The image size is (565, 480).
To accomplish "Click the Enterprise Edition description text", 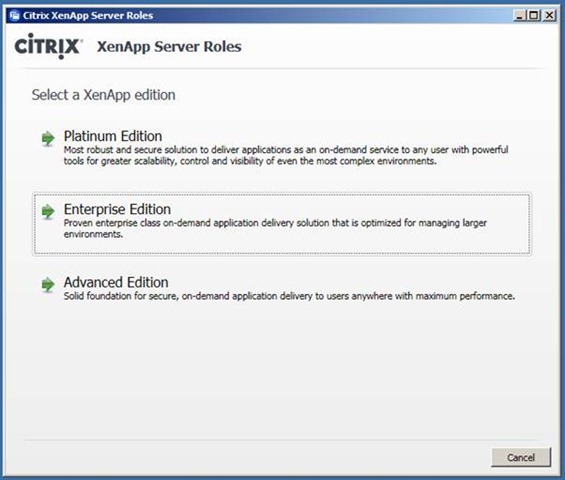I will point(275,228).
